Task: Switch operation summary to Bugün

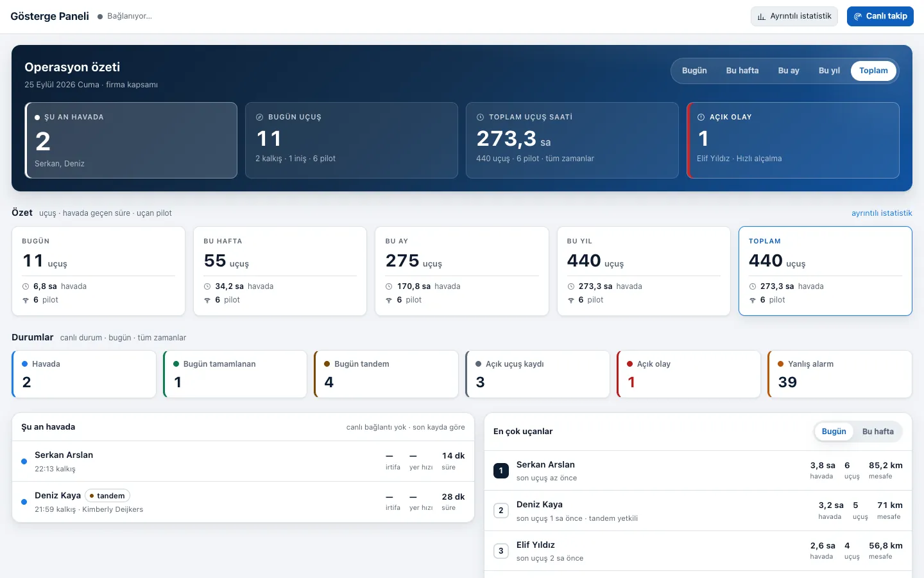Action: (x=694, y=71)
